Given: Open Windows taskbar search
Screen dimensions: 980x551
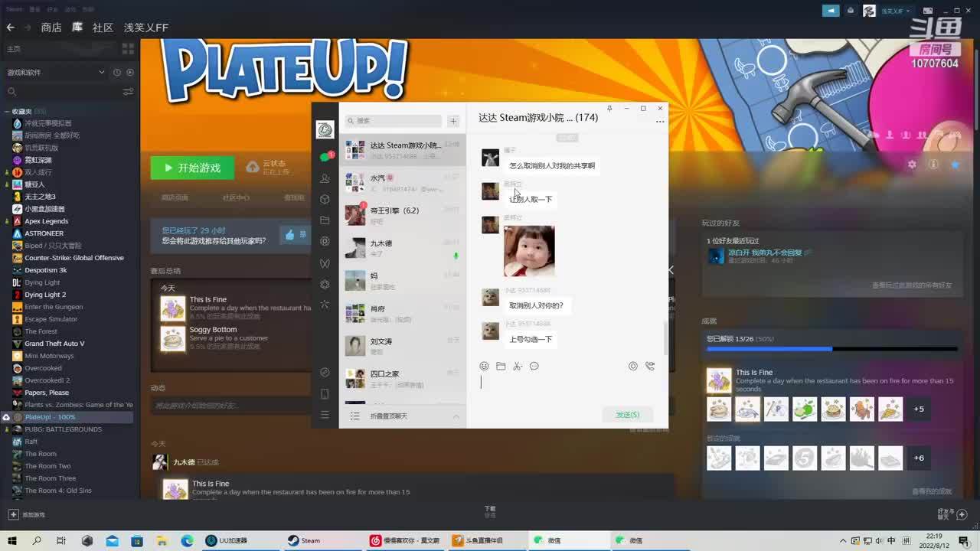Looking at the screenshot, I should coord(37,540).
